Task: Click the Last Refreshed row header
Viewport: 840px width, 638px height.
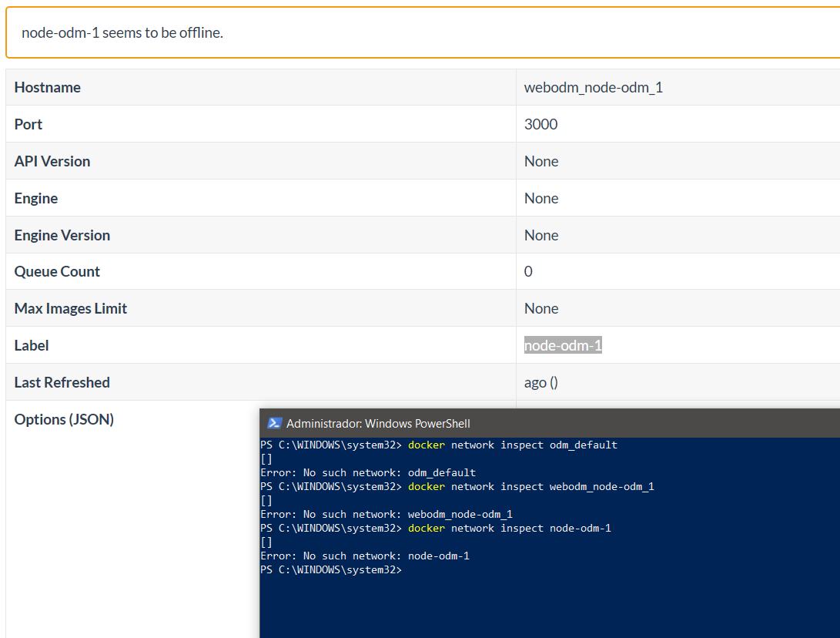Action: [x=61, y=382]
